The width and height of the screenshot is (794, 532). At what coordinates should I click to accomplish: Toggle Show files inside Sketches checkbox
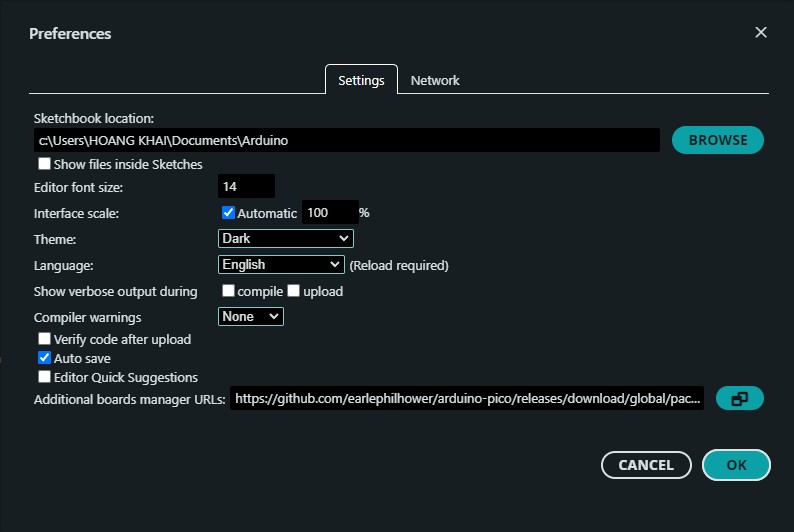pyautogui.click(x=45, y=163)
